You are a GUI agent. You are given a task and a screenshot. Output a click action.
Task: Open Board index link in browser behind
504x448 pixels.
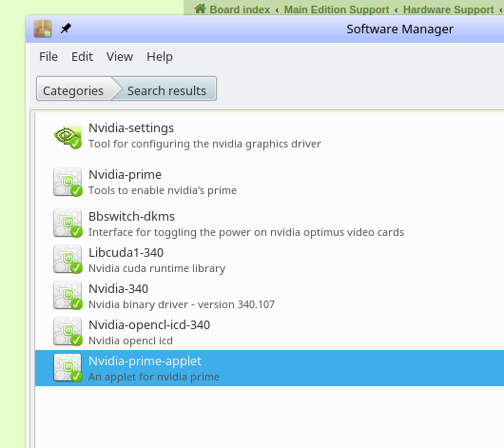(240, 10)
